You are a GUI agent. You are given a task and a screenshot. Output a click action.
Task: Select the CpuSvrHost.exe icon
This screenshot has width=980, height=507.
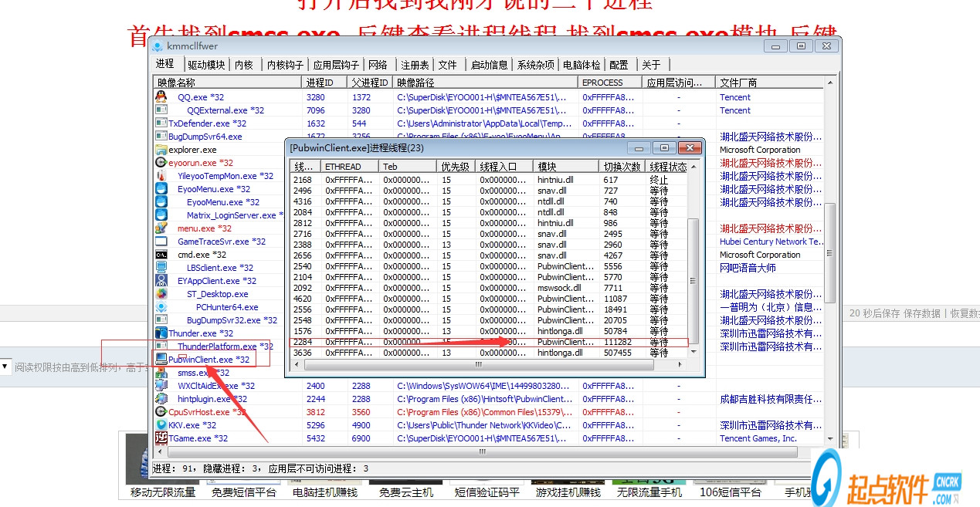161,412
